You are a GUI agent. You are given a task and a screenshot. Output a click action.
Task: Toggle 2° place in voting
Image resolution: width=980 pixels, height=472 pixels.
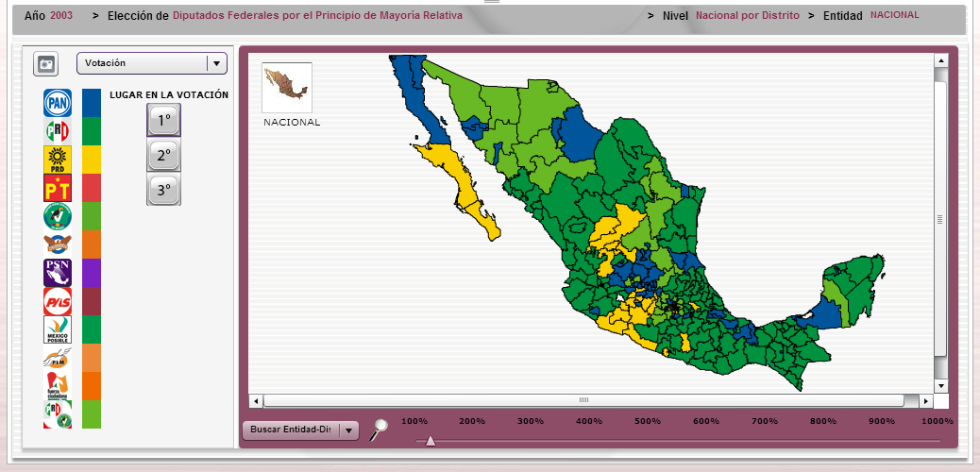point(163,155)
